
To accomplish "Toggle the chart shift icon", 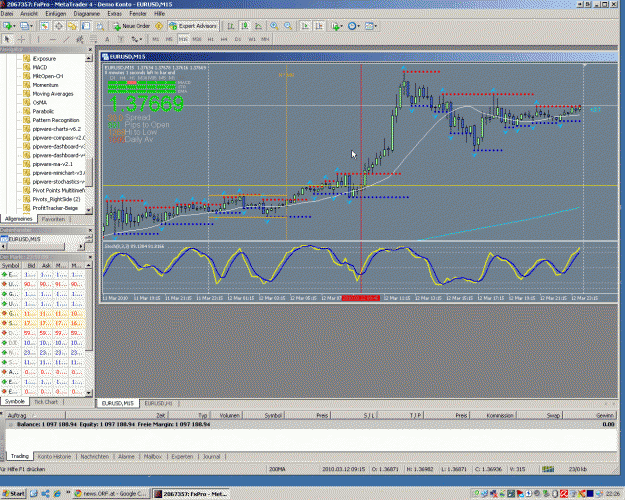I will coord(319,26).
